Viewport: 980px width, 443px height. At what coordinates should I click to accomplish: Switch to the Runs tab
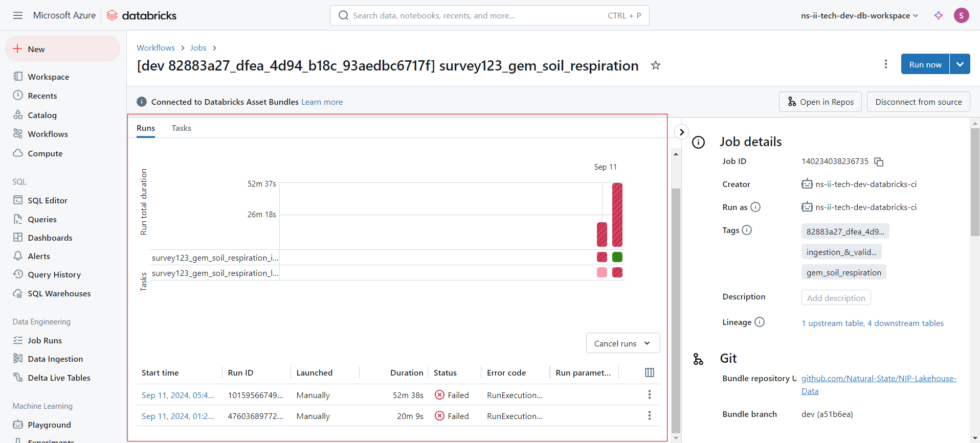click(x=146, y=128)
